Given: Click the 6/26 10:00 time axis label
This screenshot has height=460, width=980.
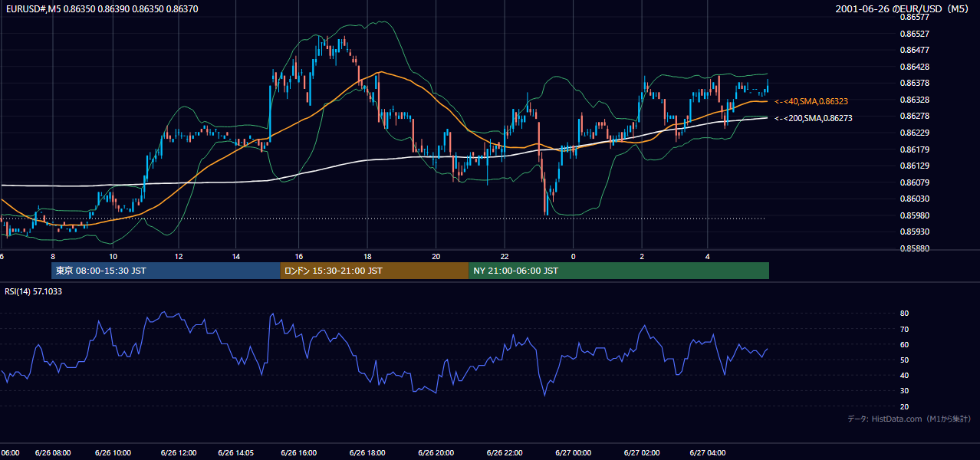Looking at the screenshot, I should tap(113, 452).
